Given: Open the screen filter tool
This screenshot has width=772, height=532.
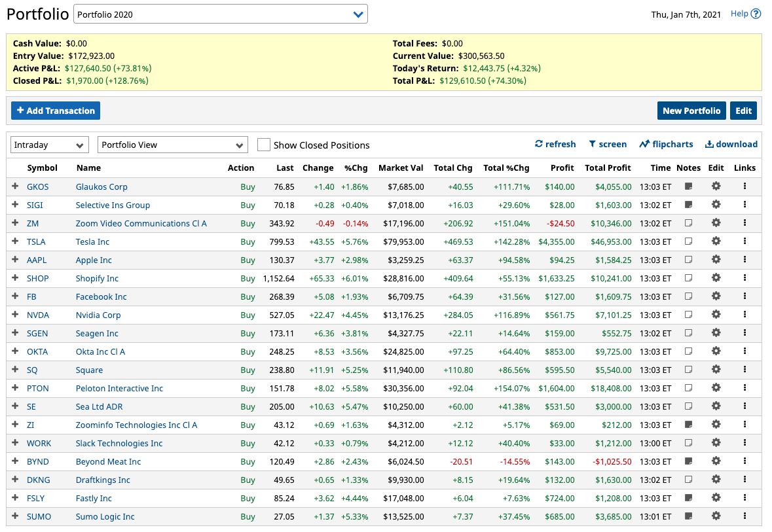Looking at the screenshot, I should 608,144.
